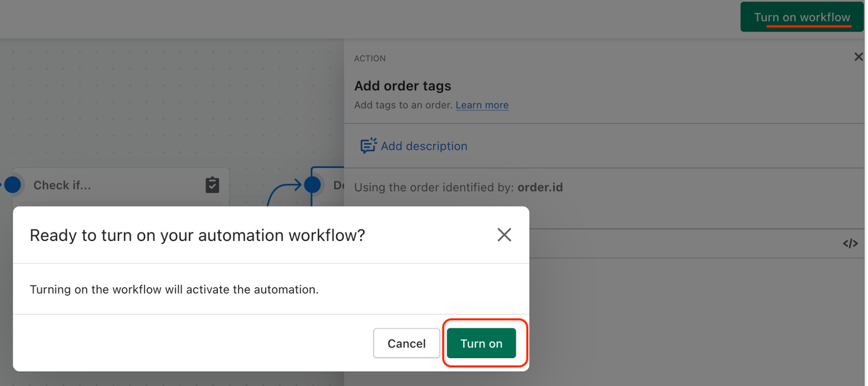Click the clipboard checkmark icon on Check if
The height and width of the screenshot is (386, 868).
212,185
